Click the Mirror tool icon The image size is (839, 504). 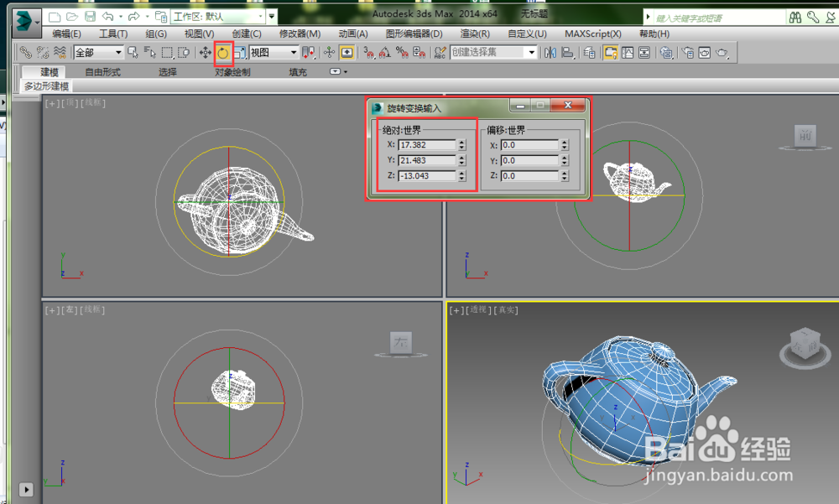coord(550,53)
